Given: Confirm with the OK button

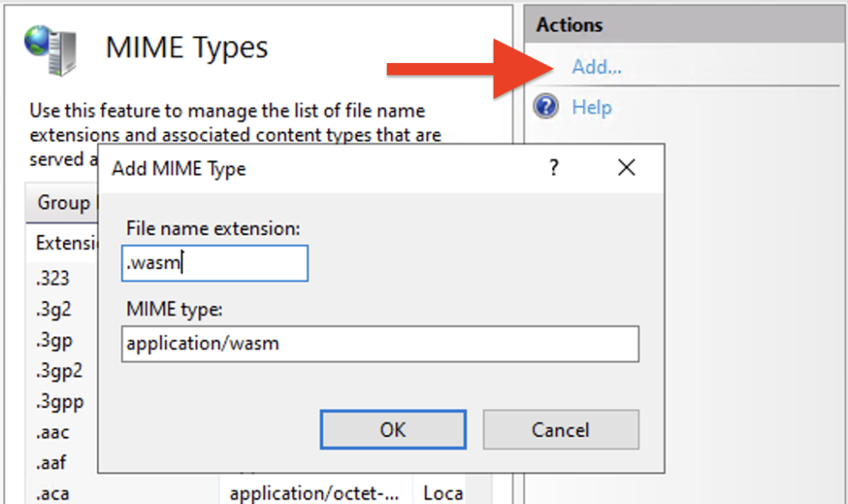Looking at the screenshot, I should click(393, 430).
